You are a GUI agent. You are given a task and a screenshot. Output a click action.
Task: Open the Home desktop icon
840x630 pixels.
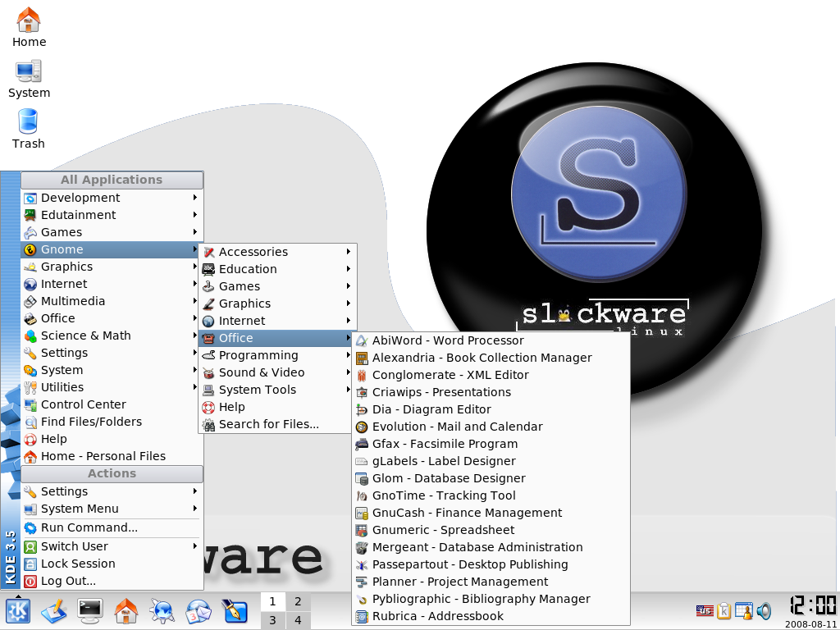pos(29,27)
